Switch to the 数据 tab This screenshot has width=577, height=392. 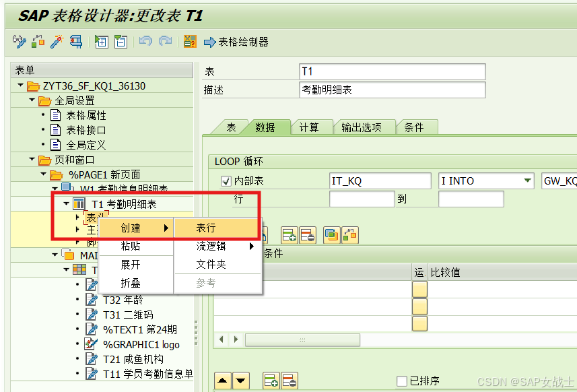pos(265,127)
